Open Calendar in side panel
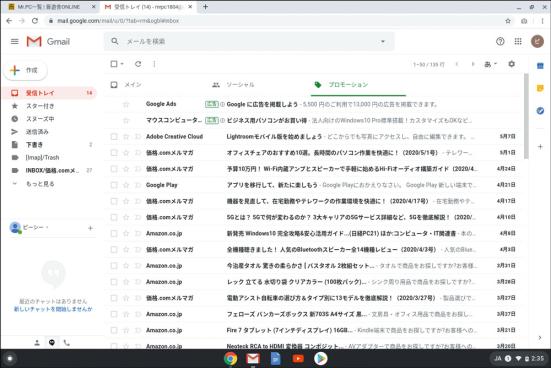 [x=540, y=66]
